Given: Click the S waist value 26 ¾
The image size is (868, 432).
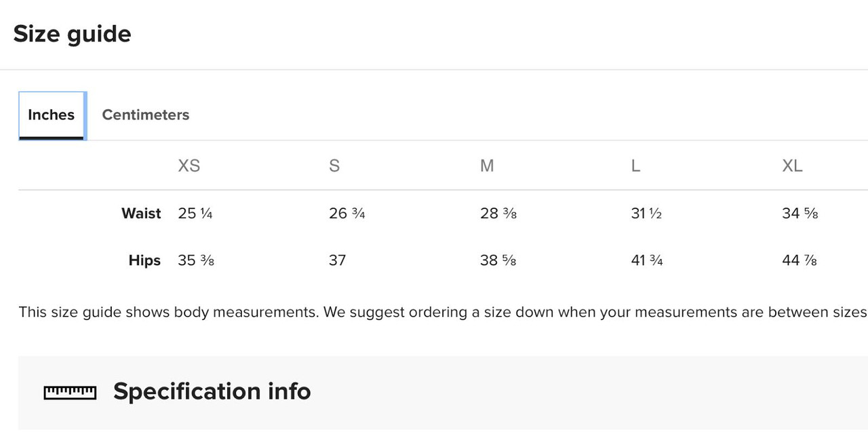Looking at the screenshot, I should click(347, 213).
